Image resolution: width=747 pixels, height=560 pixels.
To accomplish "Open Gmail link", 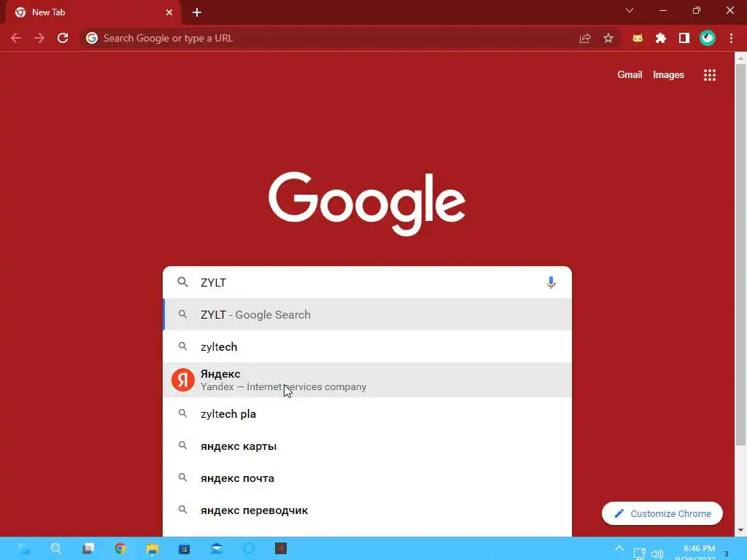I will 630,75.
